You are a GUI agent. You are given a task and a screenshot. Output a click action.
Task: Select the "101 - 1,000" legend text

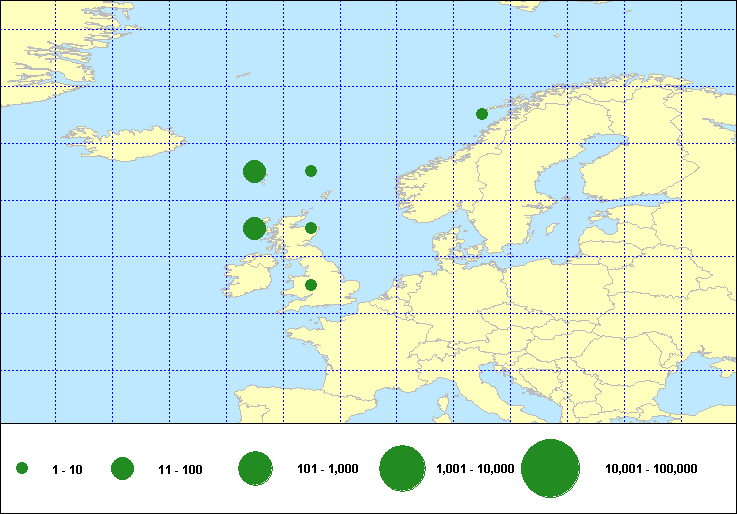(330, 469)
